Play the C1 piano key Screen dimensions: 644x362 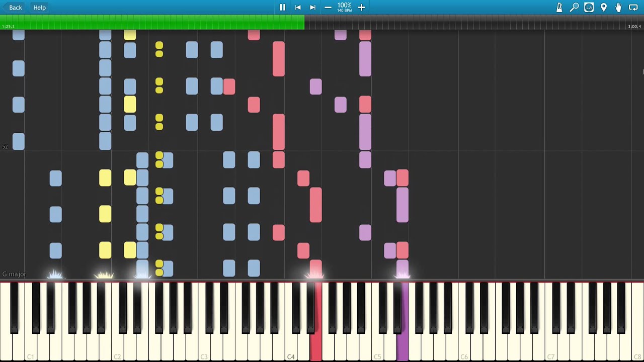click(31, 347)
